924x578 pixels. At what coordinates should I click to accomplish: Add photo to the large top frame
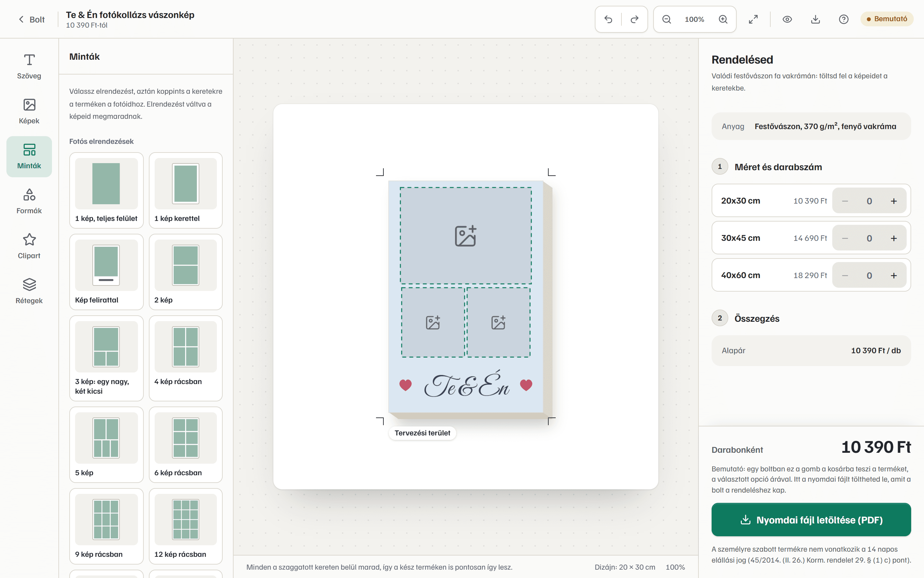click(x=466, y=235)
